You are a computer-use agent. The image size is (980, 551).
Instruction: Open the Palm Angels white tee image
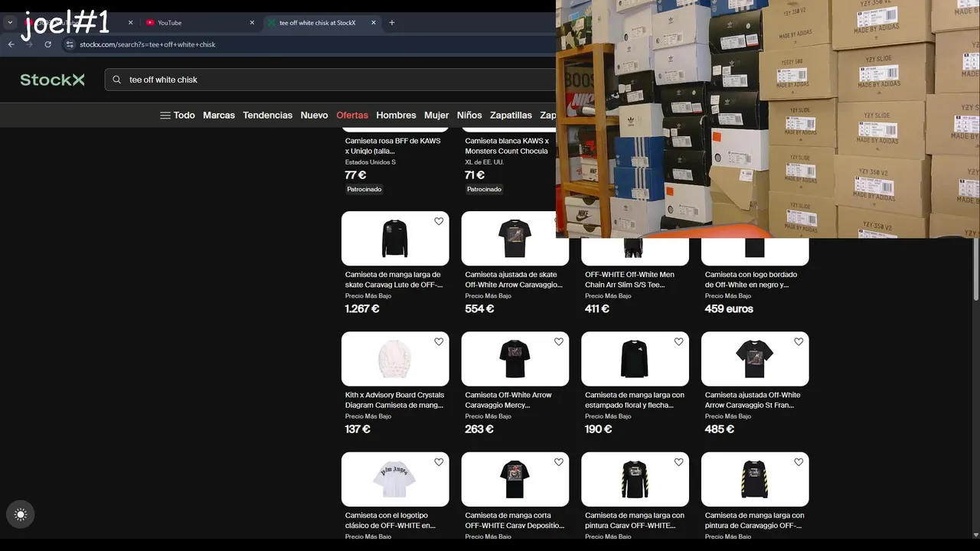pos(395,479)
